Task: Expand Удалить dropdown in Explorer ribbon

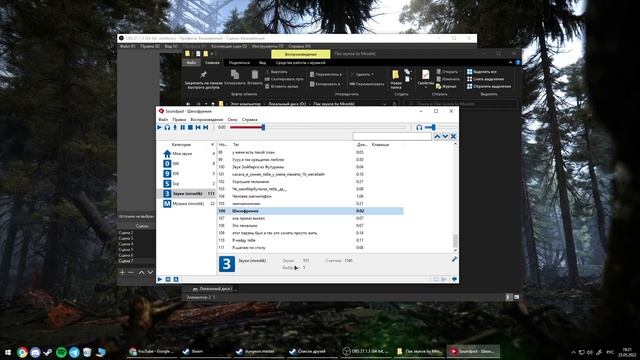Action: coord(362,75)
